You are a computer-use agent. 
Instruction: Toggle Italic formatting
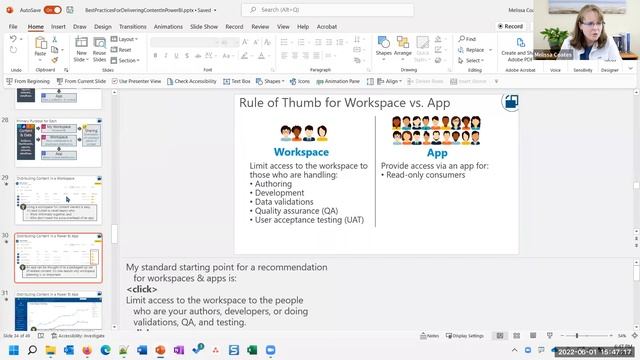[x=166, y=56]
